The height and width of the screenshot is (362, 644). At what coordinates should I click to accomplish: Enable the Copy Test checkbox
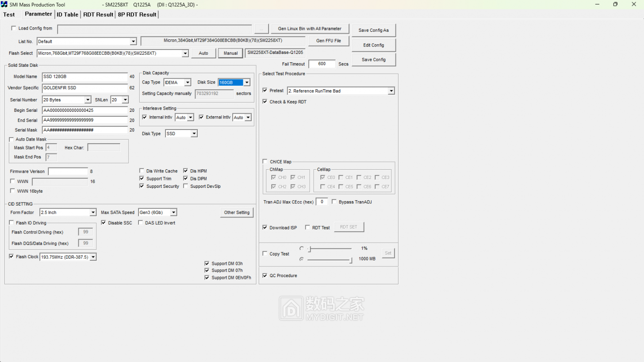pyautogui.click(x=265, y=254)
